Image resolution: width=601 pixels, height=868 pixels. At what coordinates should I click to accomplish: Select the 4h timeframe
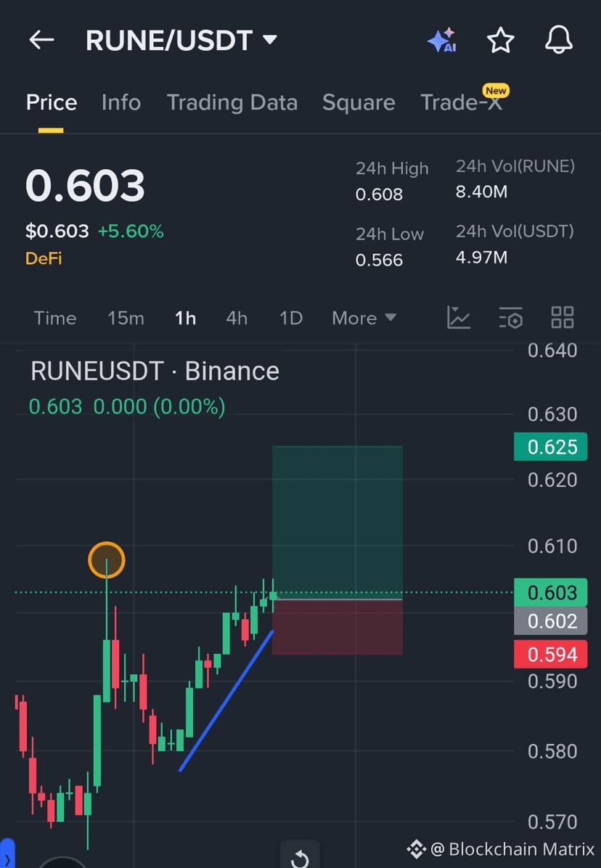[x=236, y=318]
